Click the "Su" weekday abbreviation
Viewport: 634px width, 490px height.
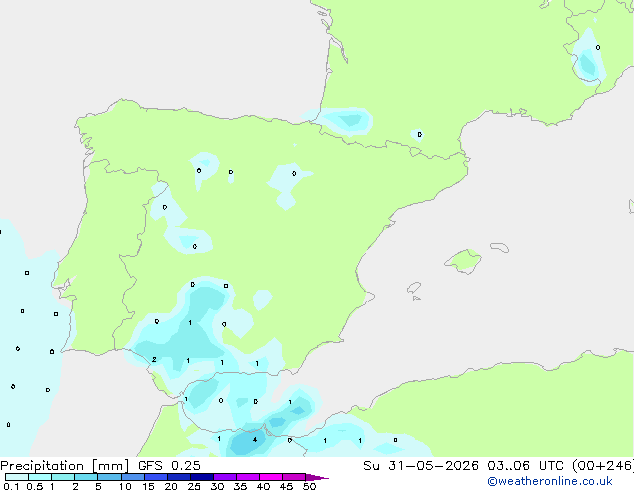(x=371, y=466)
